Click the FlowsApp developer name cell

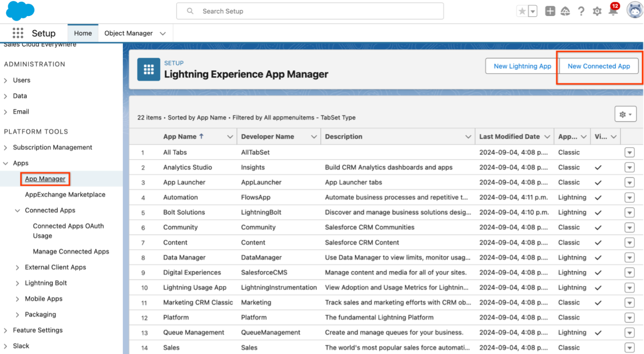point(256,197)
